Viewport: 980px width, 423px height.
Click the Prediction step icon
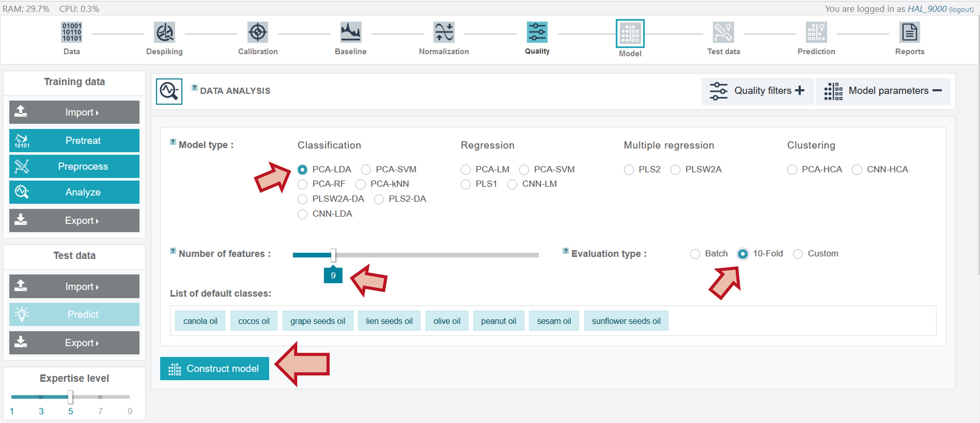pos(816,32)
